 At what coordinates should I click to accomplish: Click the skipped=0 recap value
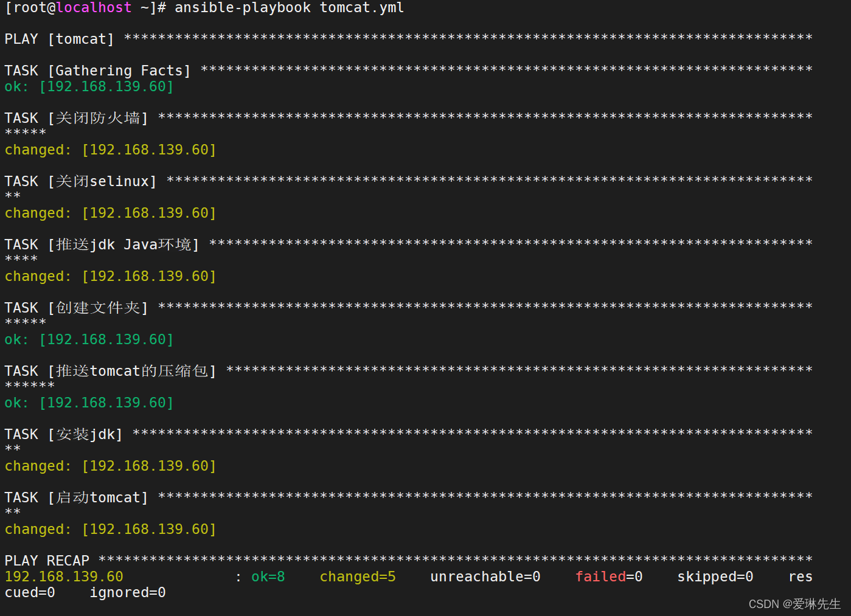[715, 576]
